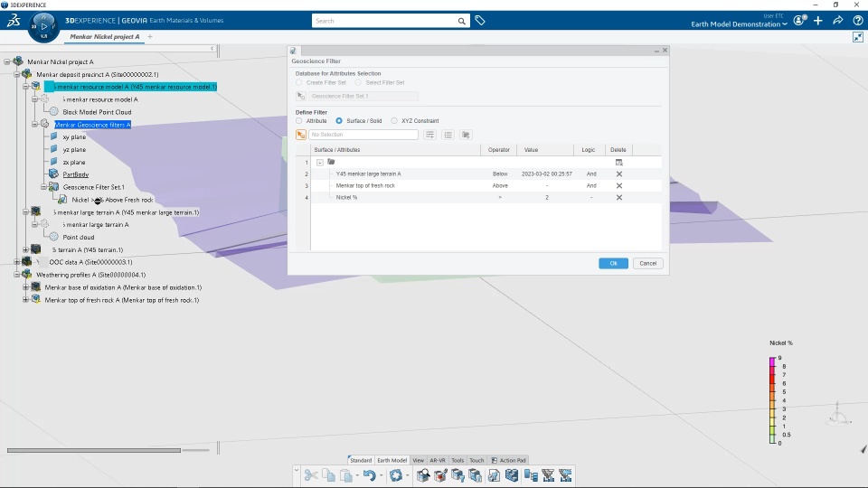Switch to the Earth Model toolbar tab
868x488 pixels.
coord(392,460)
